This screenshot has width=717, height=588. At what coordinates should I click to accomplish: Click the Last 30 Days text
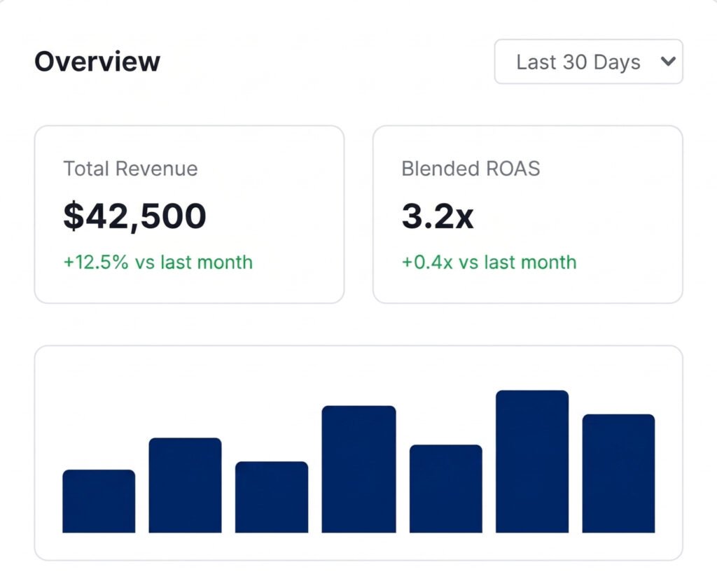578,62
